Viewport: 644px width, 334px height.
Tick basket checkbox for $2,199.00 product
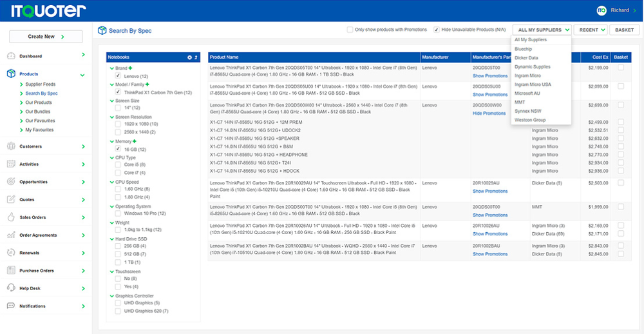tap(621, 68)
